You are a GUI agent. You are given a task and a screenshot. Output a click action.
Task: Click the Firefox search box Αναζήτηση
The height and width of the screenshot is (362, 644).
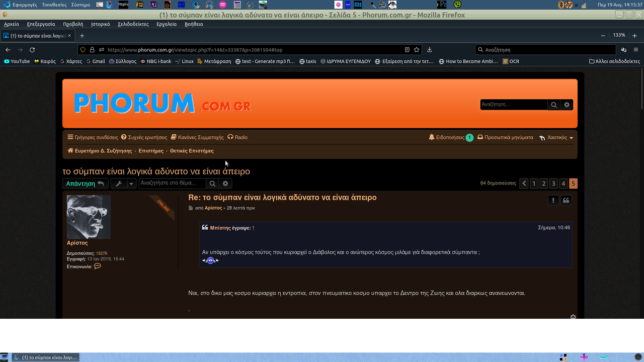(545, 50)
